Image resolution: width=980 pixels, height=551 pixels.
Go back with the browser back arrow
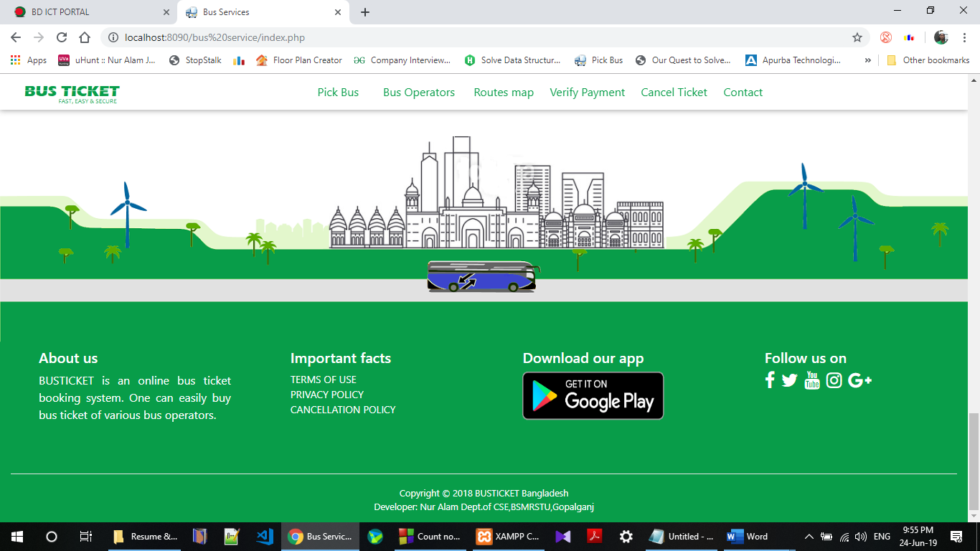click(16, 37)
